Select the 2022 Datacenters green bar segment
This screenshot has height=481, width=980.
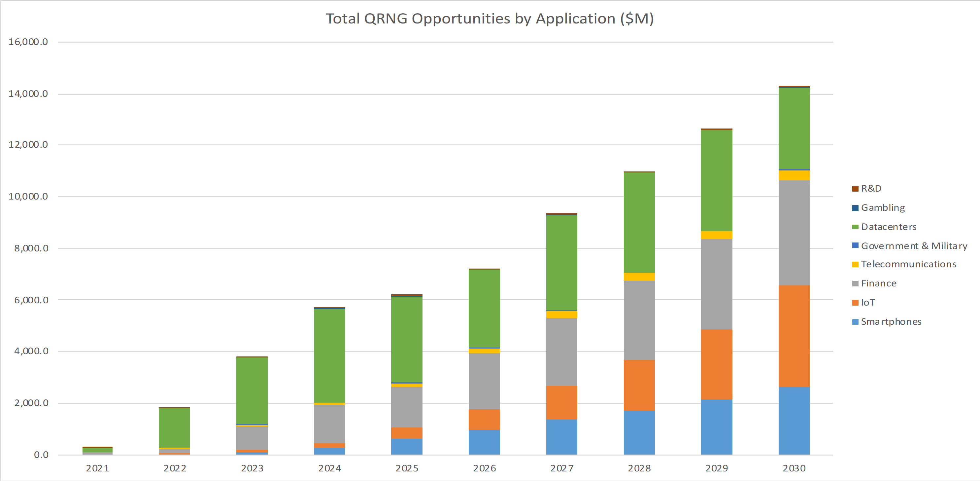[175, 428]
